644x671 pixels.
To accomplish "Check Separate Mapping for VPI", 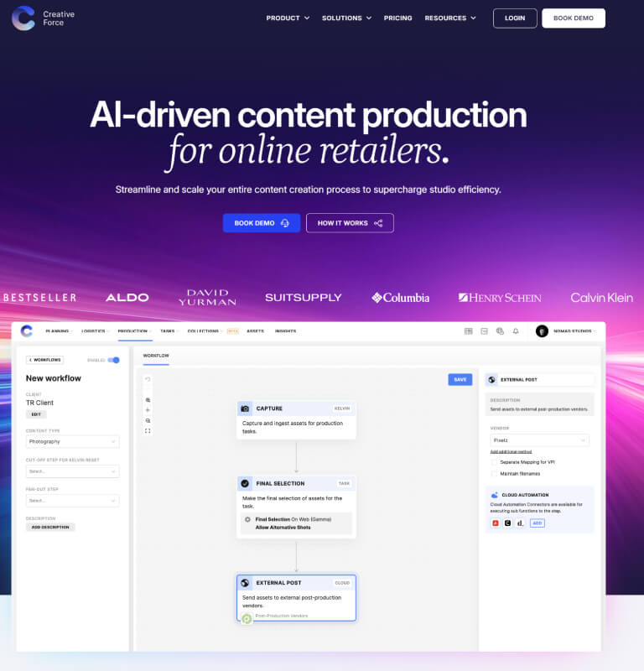I will point(494,462).
